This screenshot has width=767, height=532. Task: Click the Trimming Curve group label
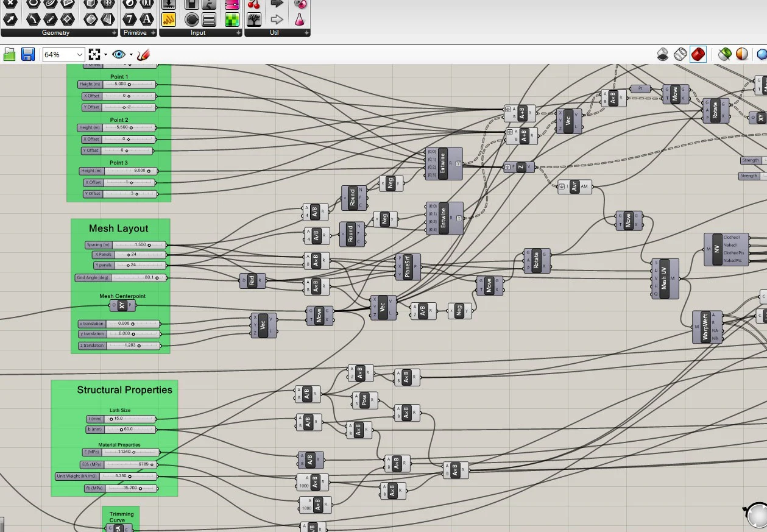coord(121,517)
